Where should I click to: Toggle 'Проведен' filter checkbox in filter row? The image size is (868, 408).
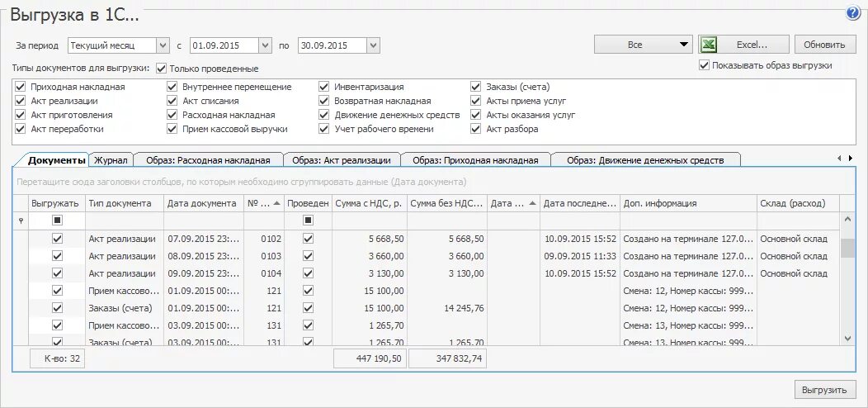pyautogui.click(x=308, y=221)
